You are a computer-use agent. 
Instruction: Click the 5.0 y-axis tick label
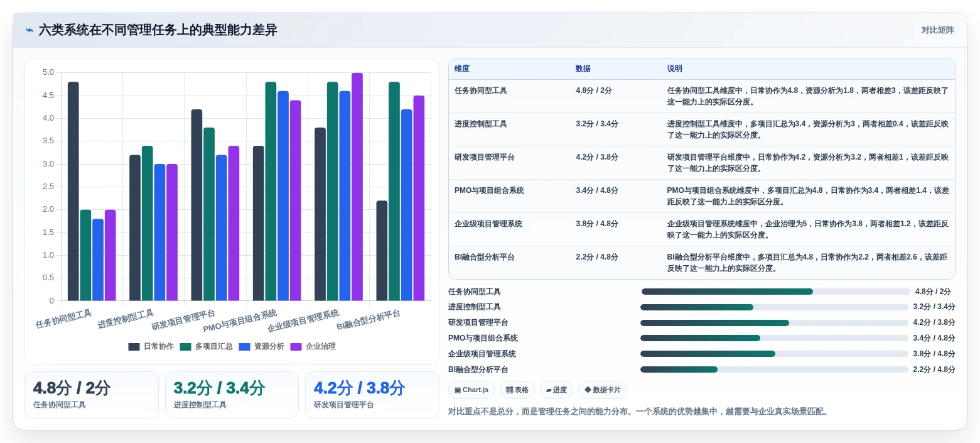pos(48,72)
